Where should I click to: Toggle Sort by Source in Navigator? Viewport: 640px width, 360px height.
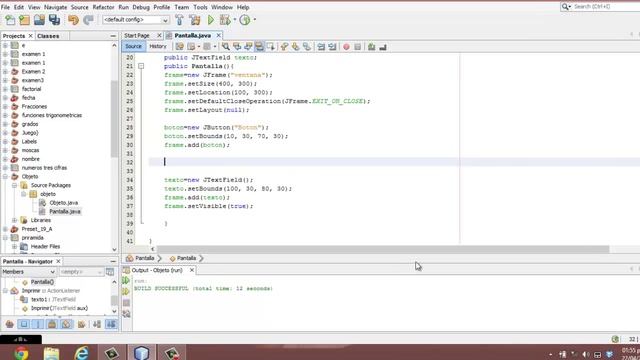click(x=111, y=324)
